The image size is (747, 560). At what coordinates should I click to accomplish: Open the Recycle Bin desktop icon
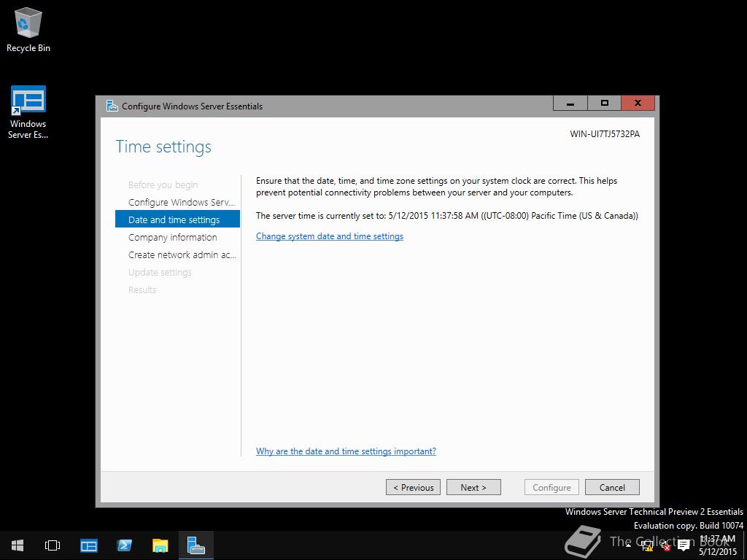click(x=28, y=30)
